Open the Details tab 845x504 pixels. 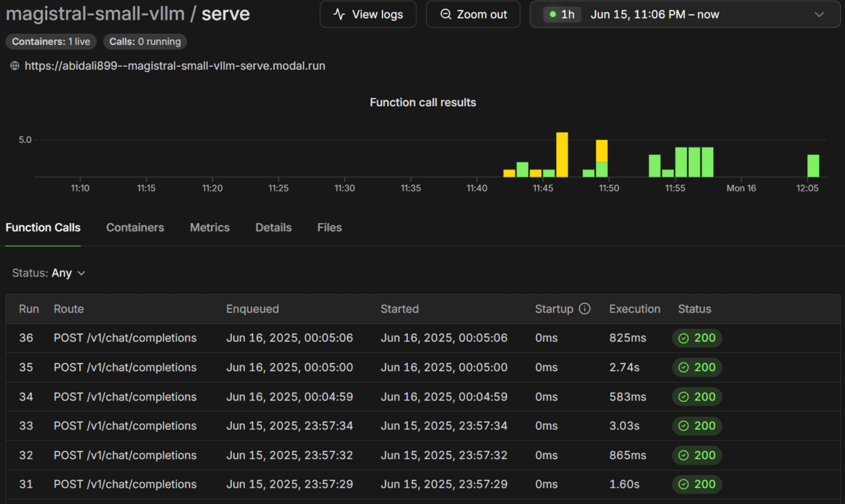pos(273,227)
